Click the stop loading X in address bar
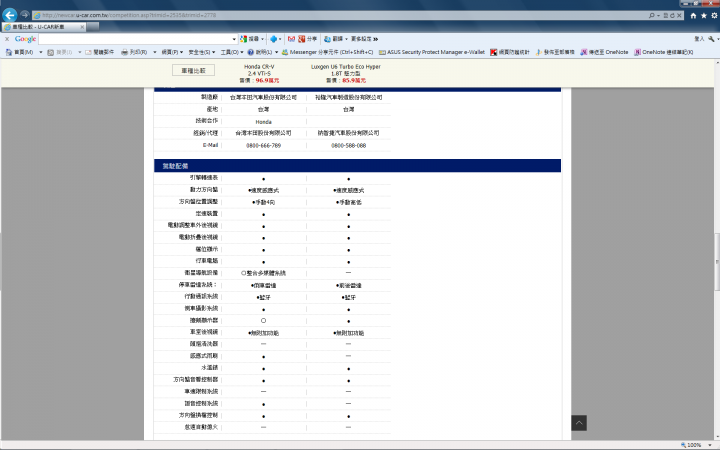This screenshot has height=450, width=720. tap(679, 15)
